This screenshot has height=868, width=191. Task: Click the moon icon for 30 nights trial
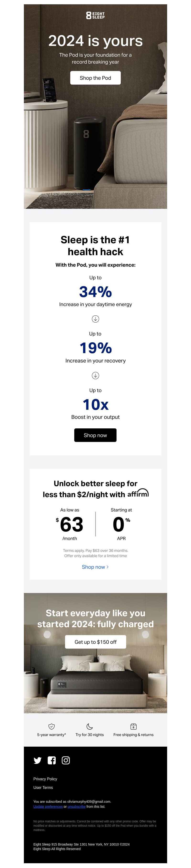click(90, 726)
